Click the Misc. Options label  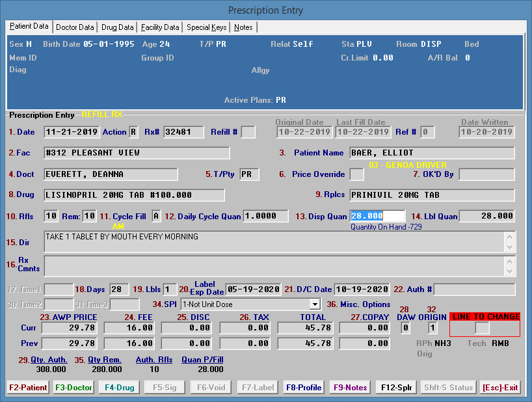coord(364,304)
